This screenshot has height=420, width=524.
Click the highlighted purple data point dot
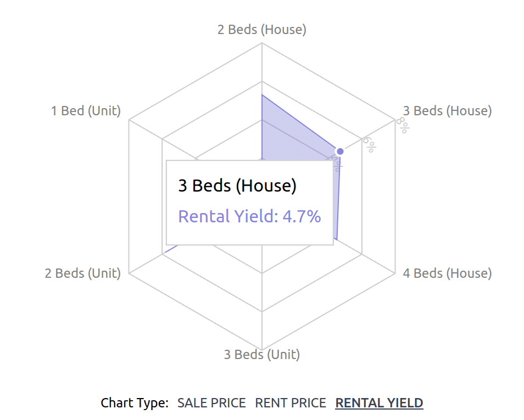(340, 152)
